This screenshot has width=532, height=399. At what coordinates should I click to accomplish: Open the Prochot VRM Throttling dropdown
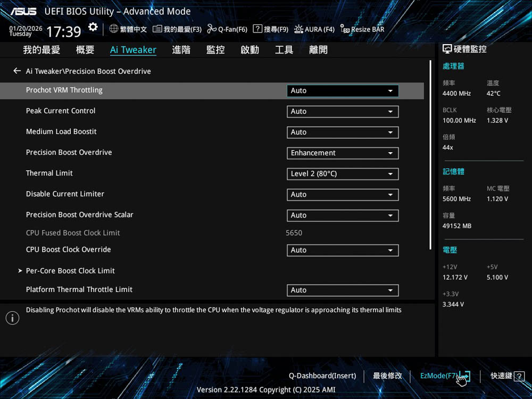click(x=342, y=91)
